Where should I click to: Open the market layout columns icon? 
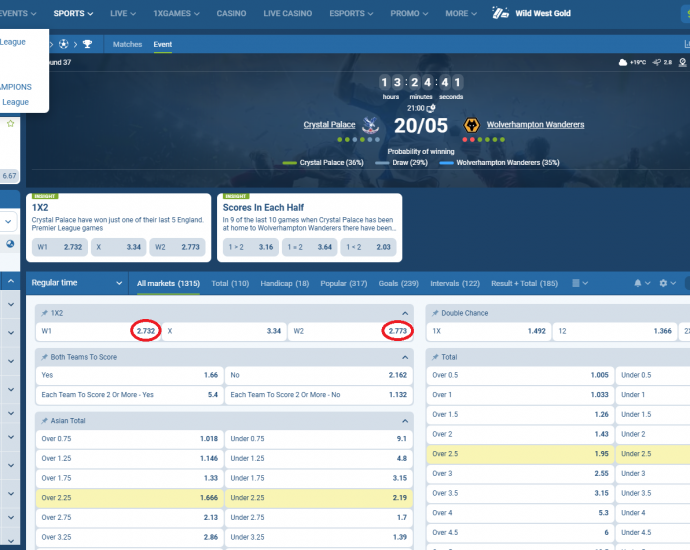580,283
